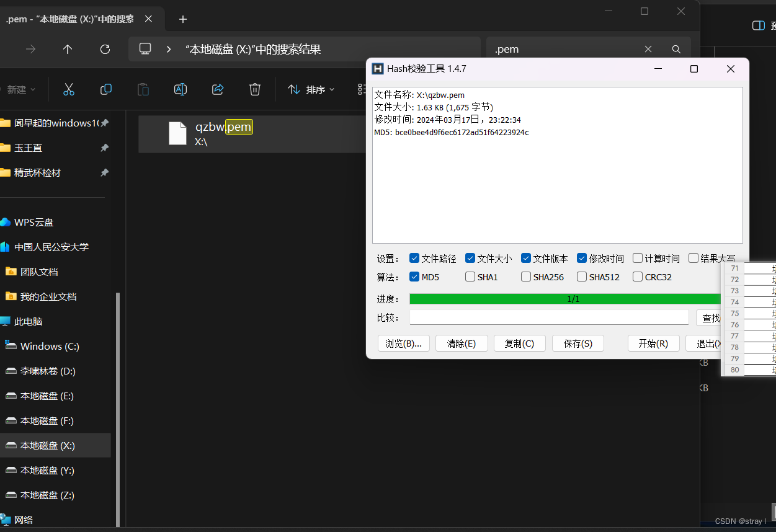776x532 pixels.
Task: Click the Delete trash icon in Explorer toolbar
Action: [x=255, y=90]
